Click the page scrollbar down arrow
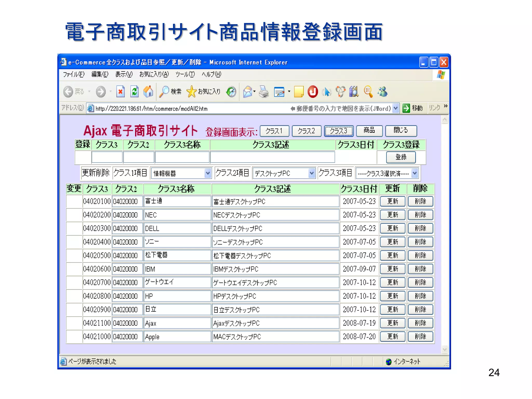This screenshot has height=399, width=532. tap(445, 350)
